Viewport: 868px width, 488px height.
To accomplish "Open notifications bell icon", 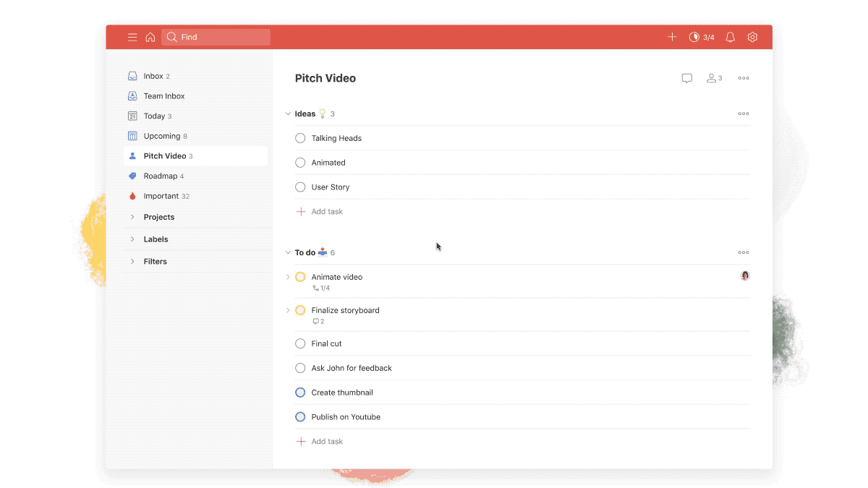I will (730, 37).
